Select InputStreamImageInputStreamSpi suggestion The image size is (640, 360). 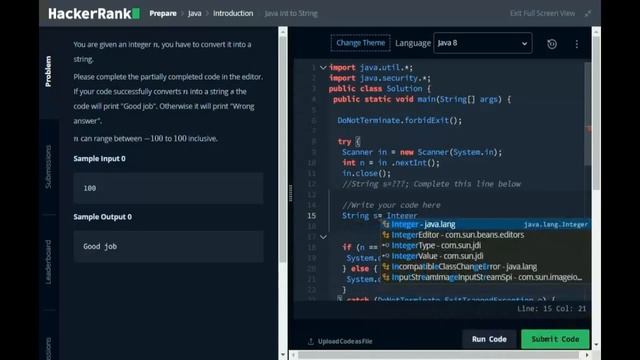point(485,277)
